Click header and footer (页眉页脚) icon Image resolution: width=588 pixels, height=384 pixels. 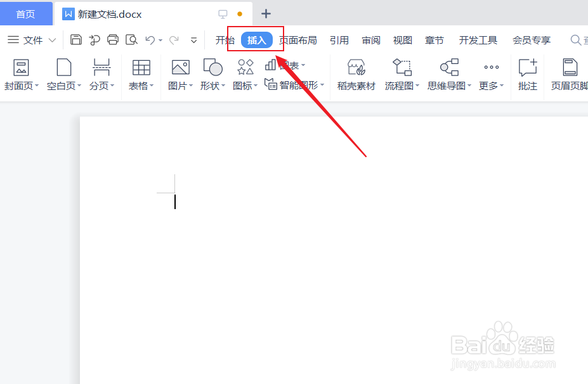click(570, 67)
